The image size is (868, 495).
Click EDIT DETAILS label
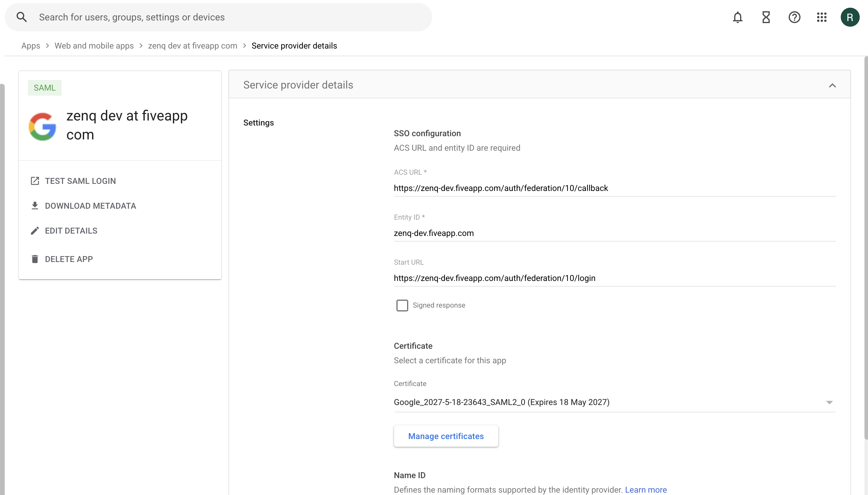[71, 231]
